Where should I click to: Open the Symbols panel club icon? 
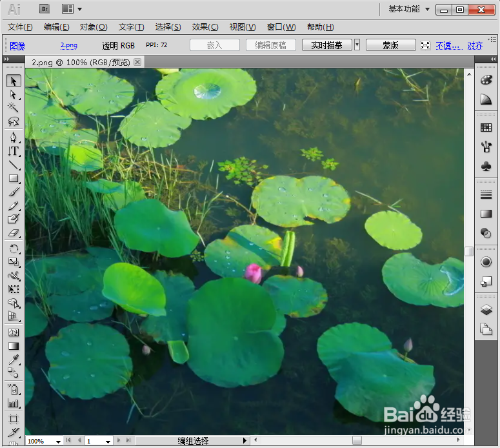tap(486, 167)
